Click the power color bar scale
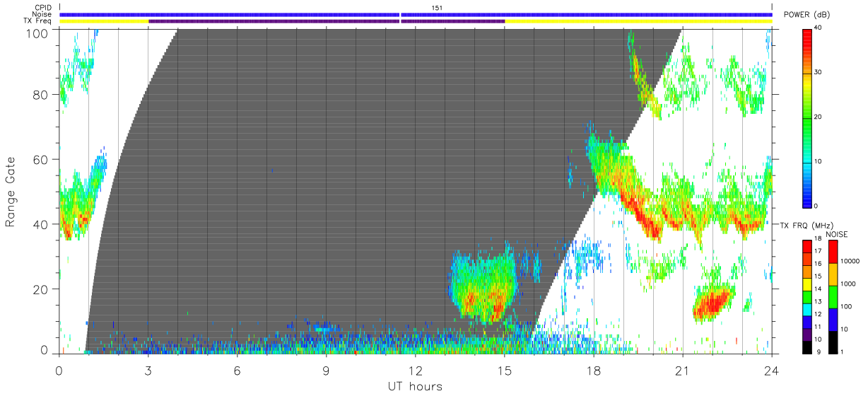 point(807,117)
